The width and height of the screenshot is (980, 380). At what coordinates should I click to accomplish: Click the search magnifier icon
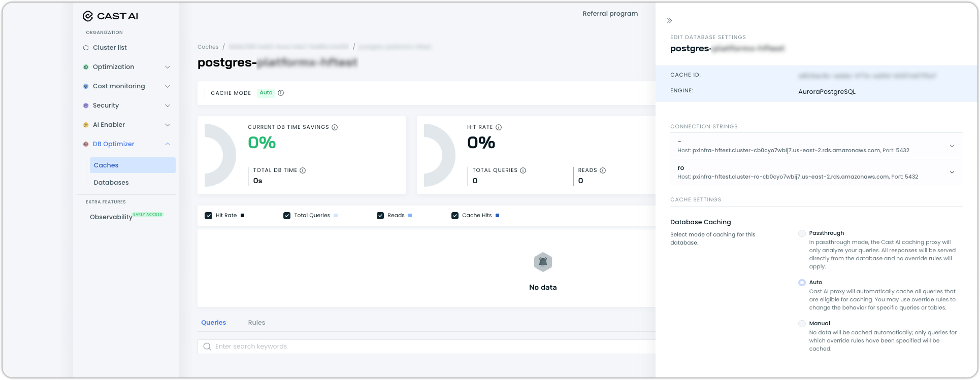point(207,347)
